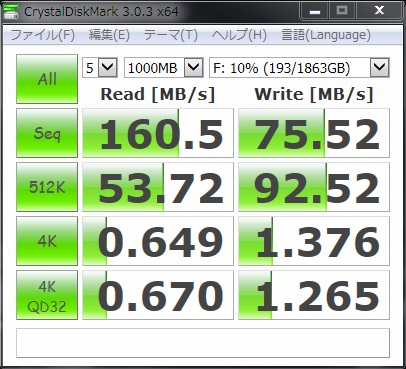Open the test count dropdown showing 5

100,68
